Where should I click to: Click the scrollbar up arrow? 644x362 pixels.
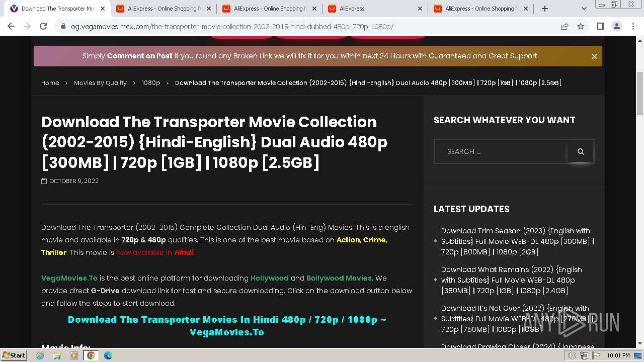click(x=640, y=40)
